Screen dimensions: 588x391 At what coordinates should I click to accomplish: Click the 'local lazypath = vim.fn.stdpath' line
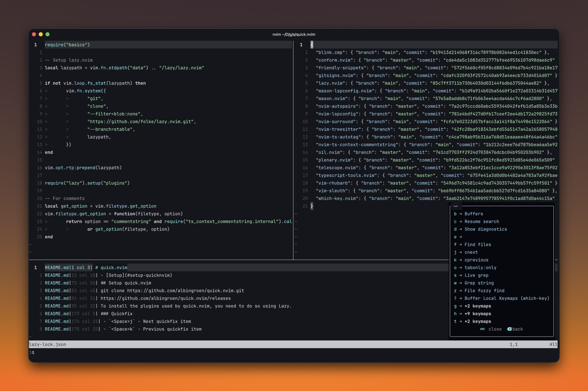(x=124, y=68)
